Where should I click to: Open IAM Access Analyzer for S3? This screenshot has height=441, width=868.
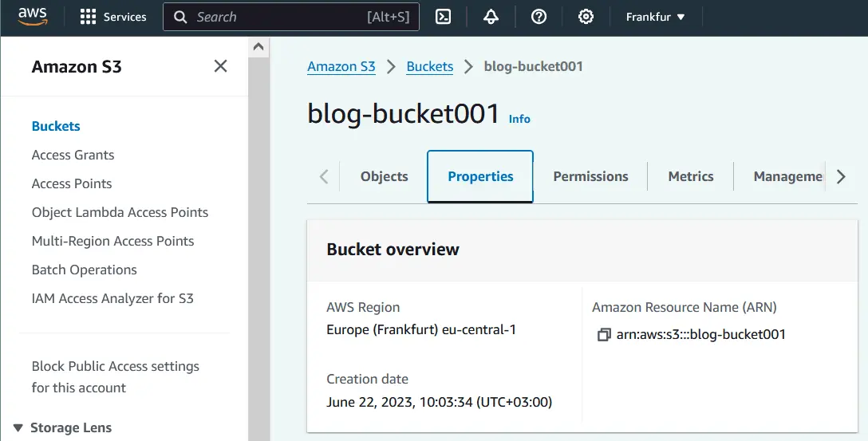113,299
